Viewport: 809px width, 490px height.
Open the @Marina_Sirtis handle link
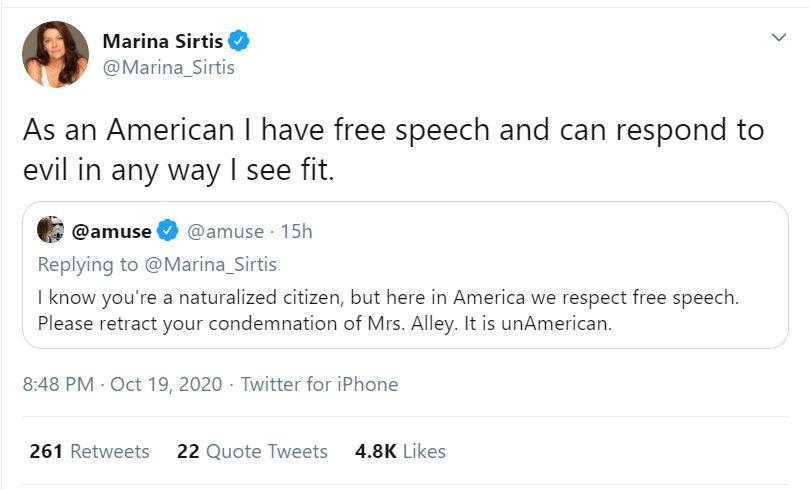(169, 68)
